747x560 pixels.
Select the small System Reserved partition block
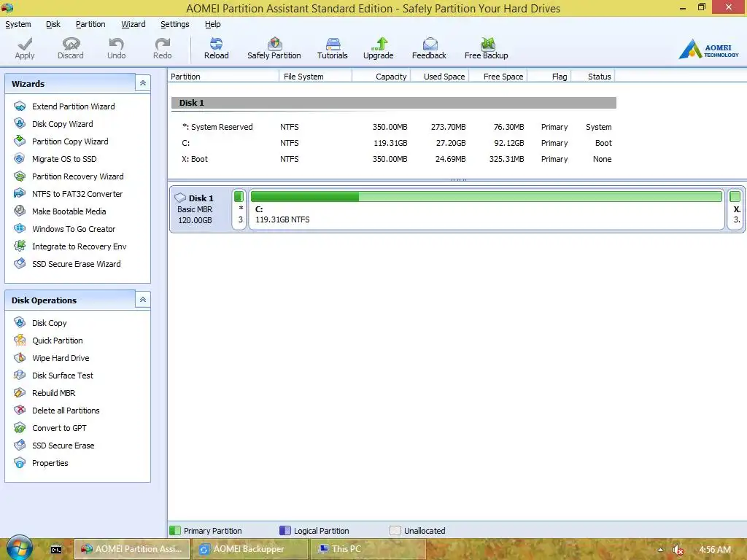pos(239,209)
